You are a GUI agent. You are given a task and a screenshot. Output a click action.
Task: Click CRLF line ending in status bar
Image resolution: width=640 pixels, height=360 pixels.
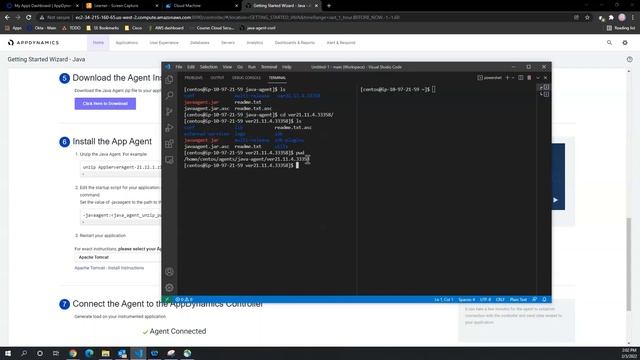click(x=500, y=300)
